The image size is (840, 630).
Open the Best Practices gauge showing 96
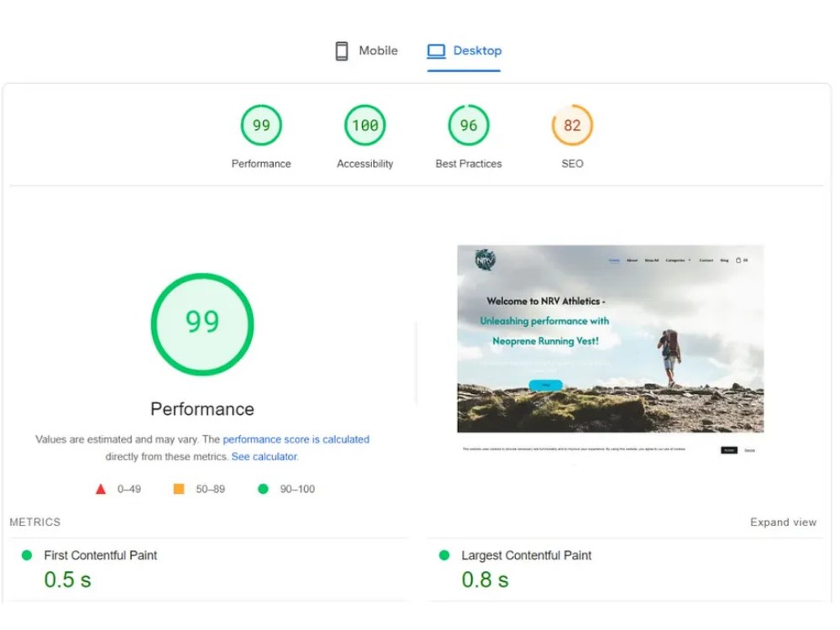(469, 125)
